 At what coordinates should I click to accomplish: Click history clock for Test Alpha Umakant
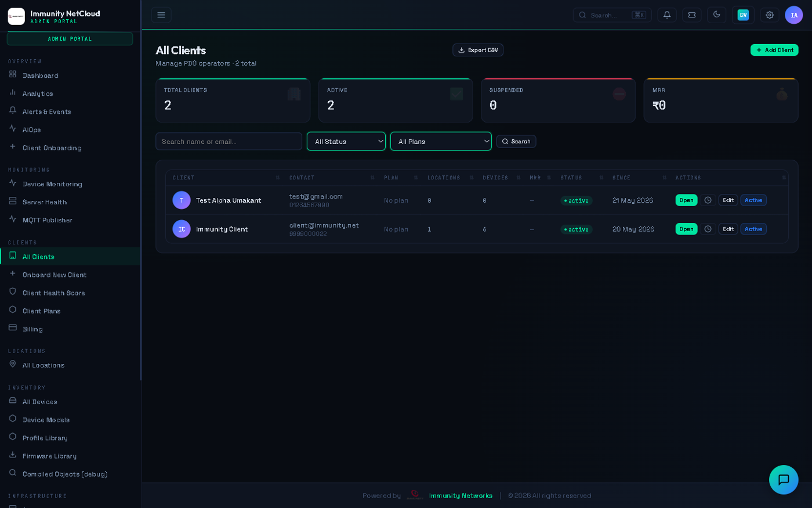[708, 200]
